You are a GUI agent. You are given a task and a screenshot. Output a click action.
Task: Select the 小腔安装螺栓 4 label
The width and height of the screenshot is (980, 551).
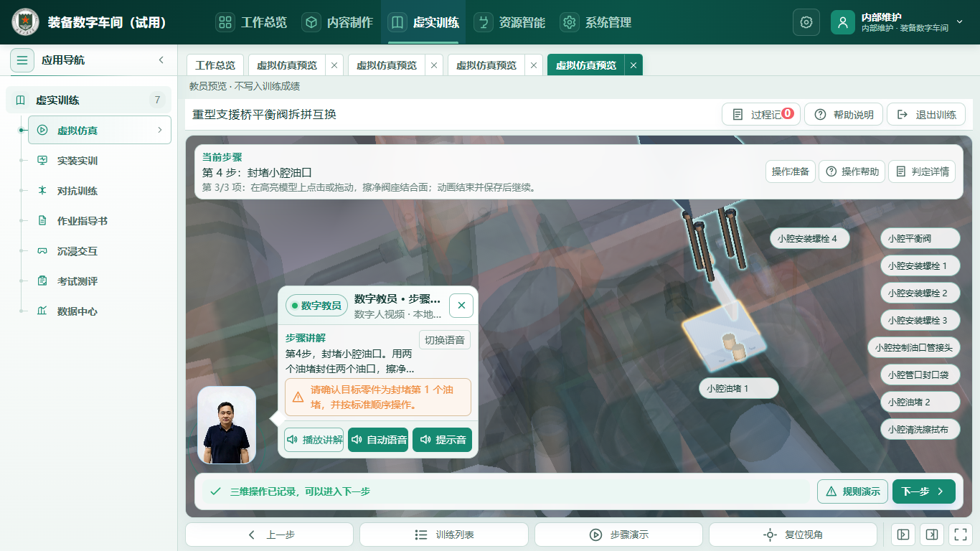pyautogui.click(x=810, y=238)
